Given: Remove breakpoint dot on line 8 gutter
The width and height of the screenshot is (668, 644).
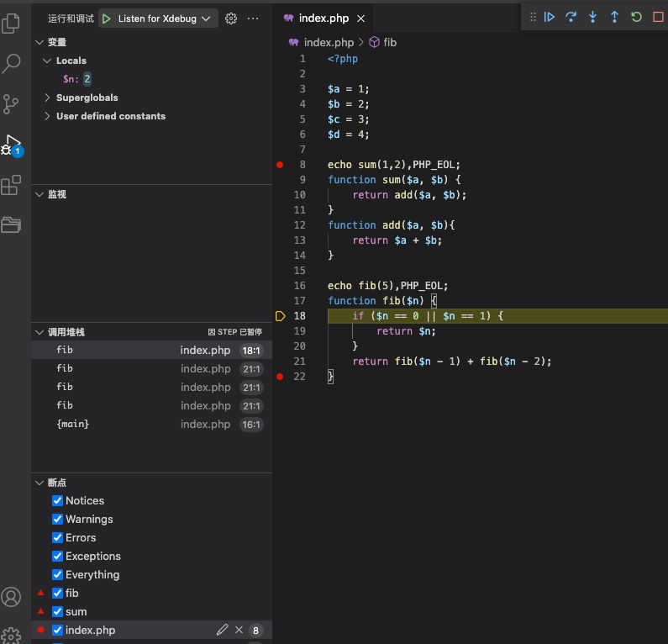Looking at the screenshot, I should pyautogui.click(x=280, y=165).
